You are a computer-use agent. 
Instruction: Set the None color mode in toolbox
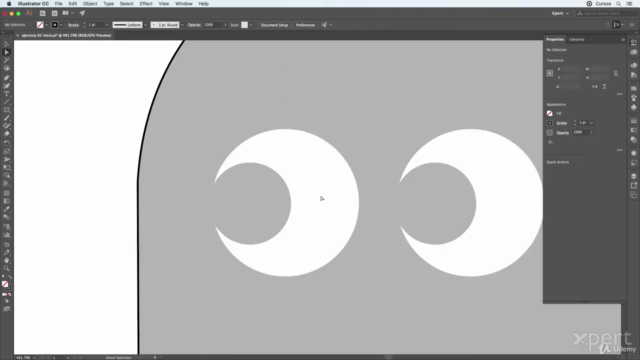point(10,294)
